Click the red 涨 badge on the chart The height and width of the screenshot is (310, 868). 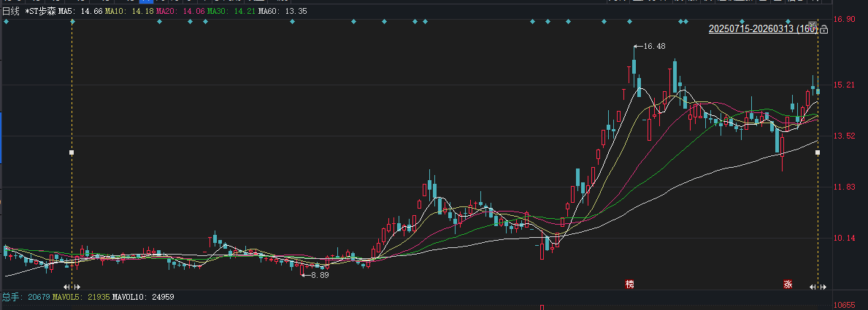(x=788, y=283)
